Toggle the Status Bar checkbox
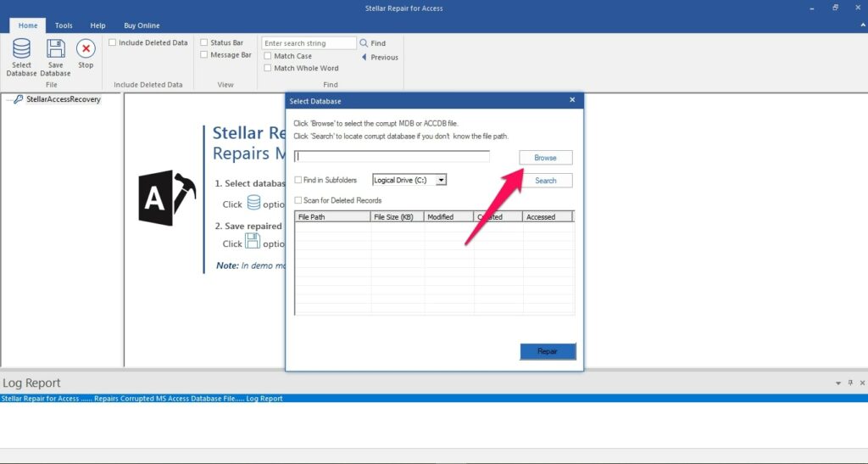868x464 pixels. coord(203,42)
